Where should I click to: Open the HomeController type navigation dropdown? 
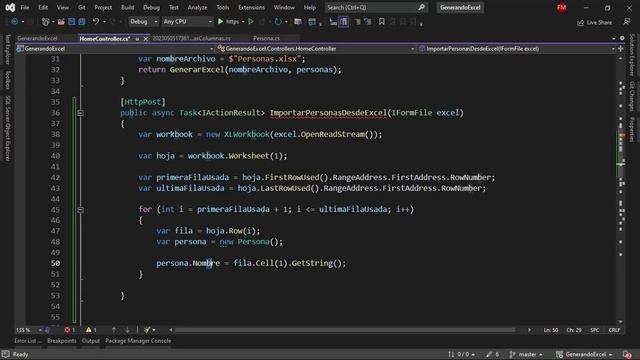click(x=316, y=49)
